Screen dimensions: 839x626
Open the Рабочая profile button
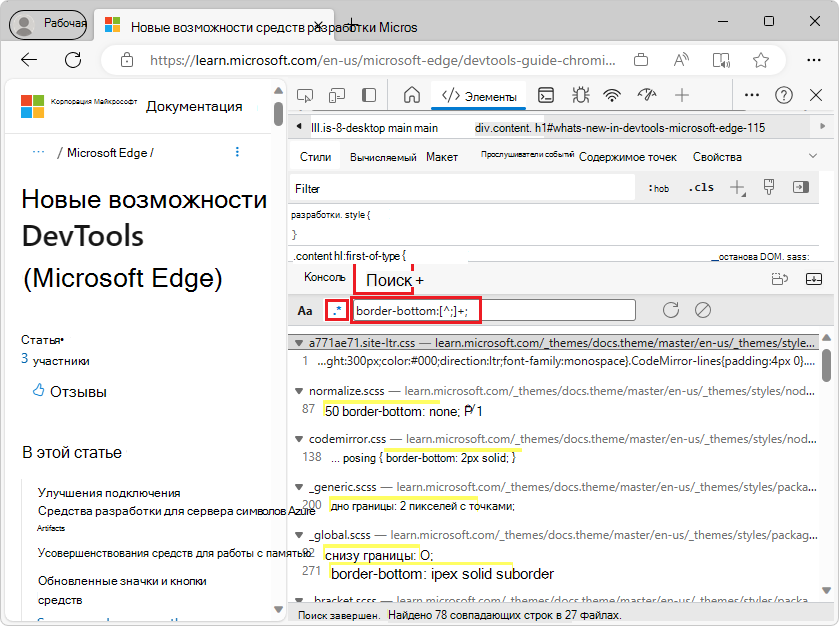point(48,24)
